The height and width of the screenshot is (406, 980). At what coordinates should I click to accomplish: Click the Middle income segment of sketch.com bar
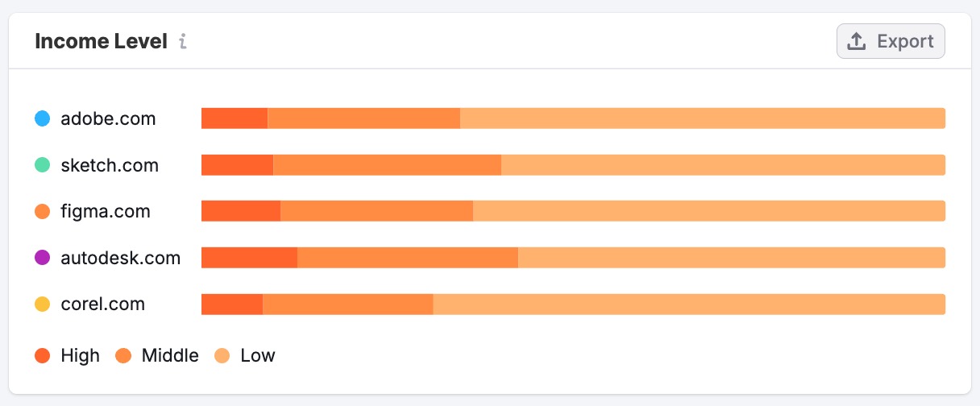click(x=387, y=165)
